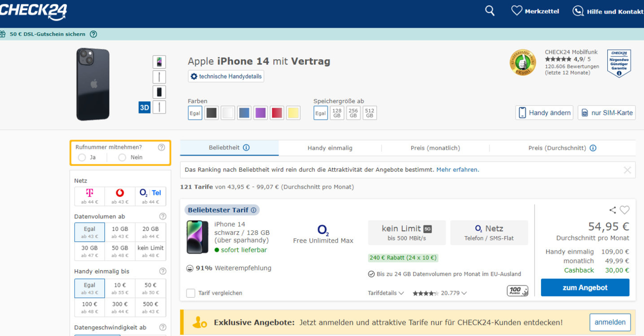Click the zum Angebot button

[585, 288]
